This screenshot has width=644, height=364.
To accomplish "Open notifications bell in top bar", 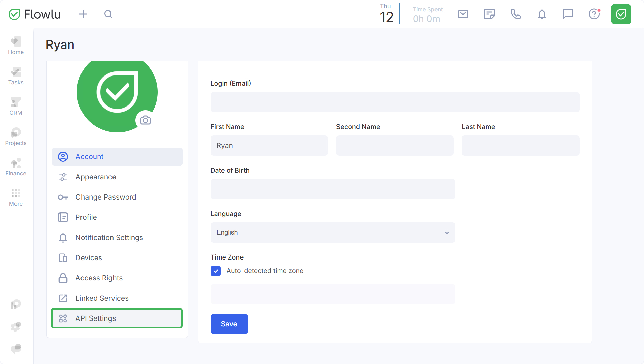I will (542, 14).
